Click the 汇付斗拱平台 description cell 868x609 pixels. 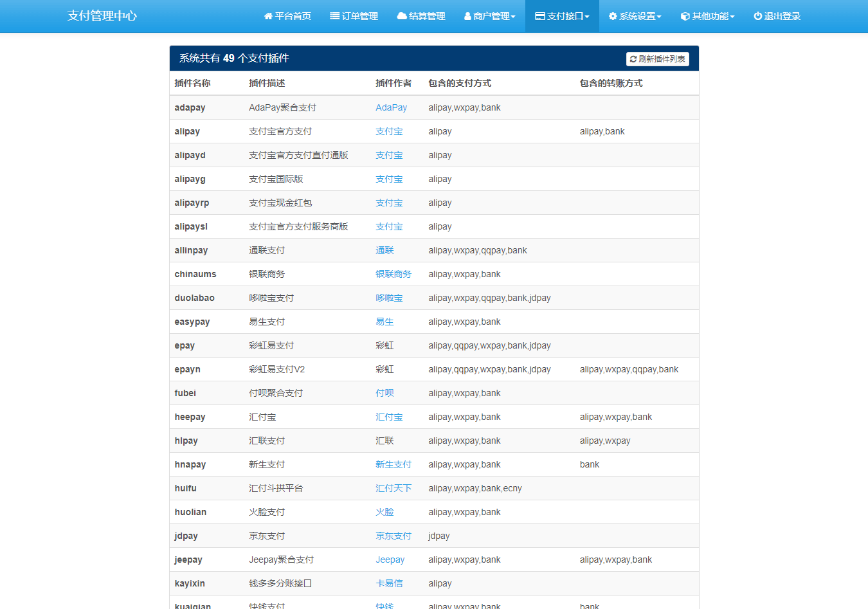[x=307, y=488]
